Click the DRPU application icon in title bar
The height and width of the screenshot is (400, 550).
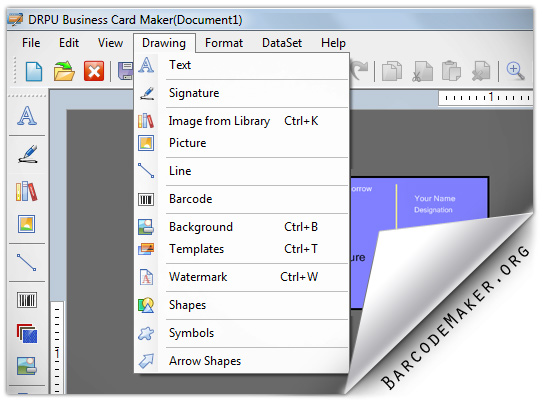pos(16,19)
